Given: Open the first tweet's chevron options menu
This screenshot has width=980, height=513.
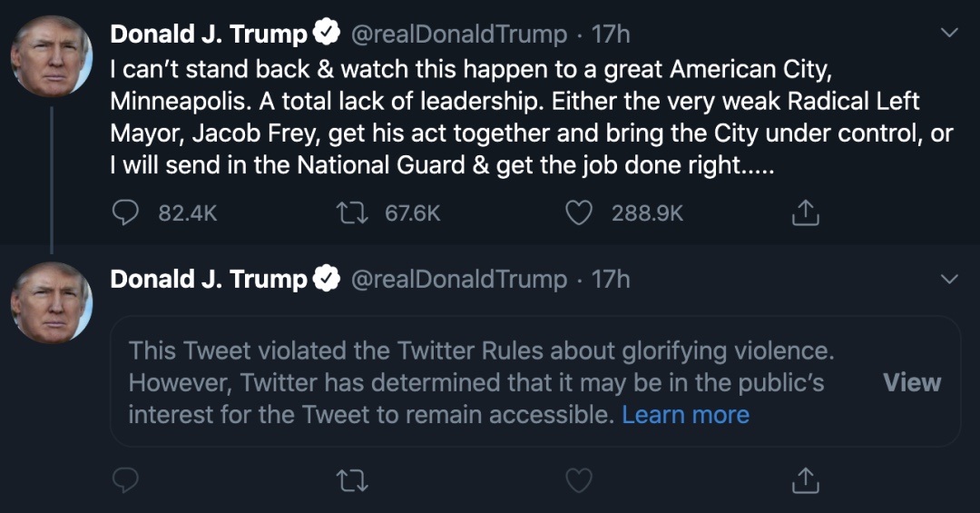Looking at the screenshot, I should coord(949,34).
